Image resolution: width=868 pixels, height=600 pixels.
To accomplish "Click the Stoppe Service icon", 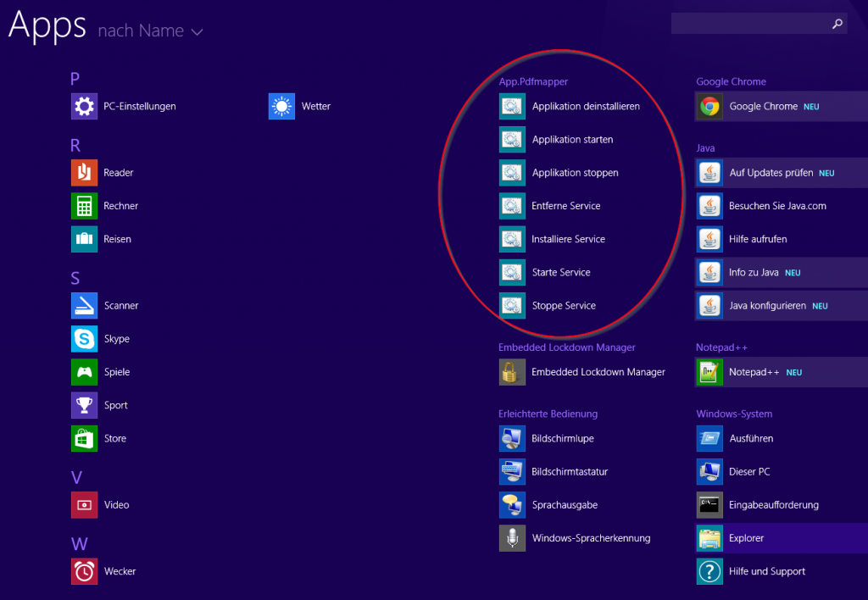I will coord(512,306).
